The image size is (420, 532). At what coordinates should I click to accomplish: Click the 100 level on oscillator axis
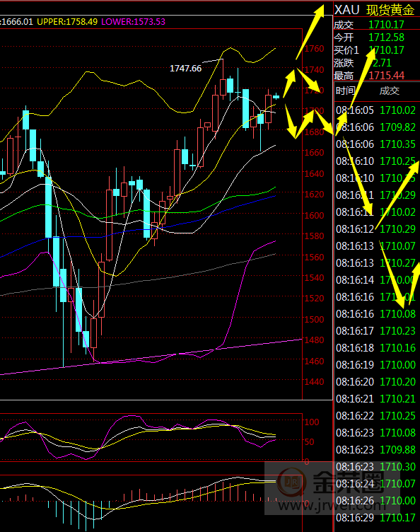[x=312, y=422]
